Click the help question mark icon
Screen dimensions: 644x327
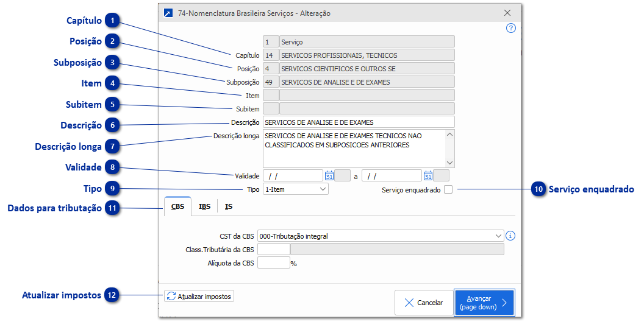pyautogui.click(x=511, y=28)
